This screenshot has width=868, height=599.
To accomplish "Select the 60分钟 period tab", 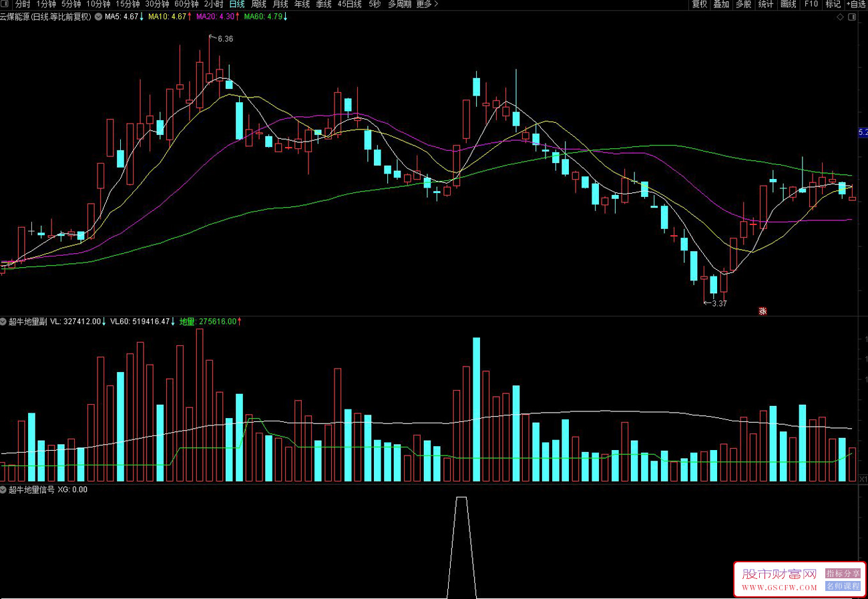I will 187,5.
